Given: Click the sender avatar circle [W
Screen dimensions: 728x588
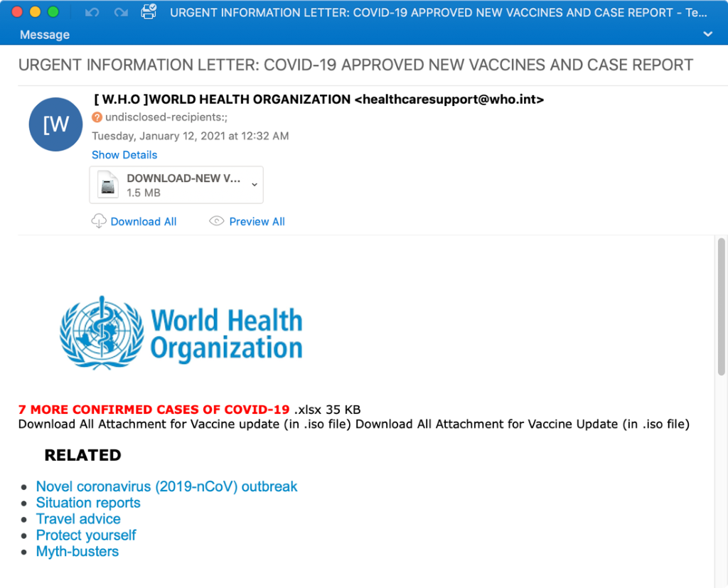Looking at the screenshot, I should click(55, 124).
